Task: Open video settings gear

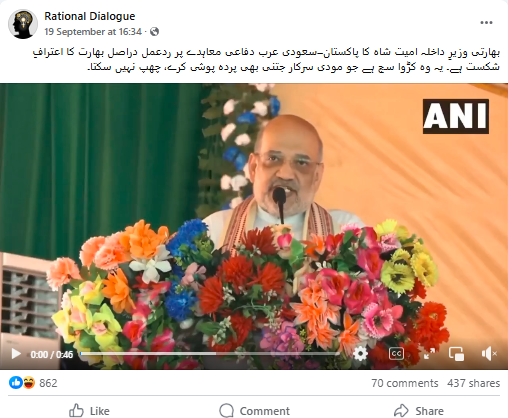Action: tap(360, 354)
